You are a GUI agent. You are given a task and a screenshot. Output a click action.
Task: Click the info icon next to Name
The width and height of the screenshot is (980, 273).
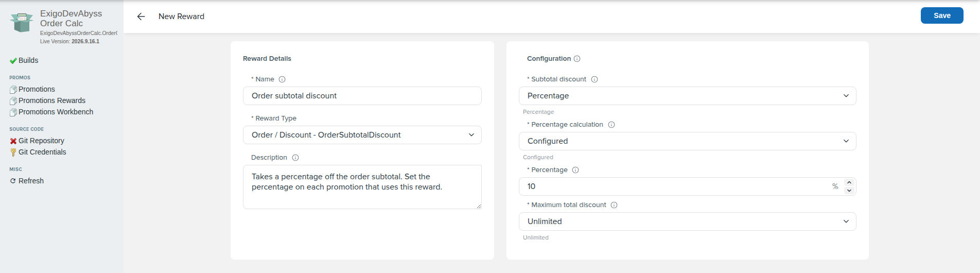point(282,79)
